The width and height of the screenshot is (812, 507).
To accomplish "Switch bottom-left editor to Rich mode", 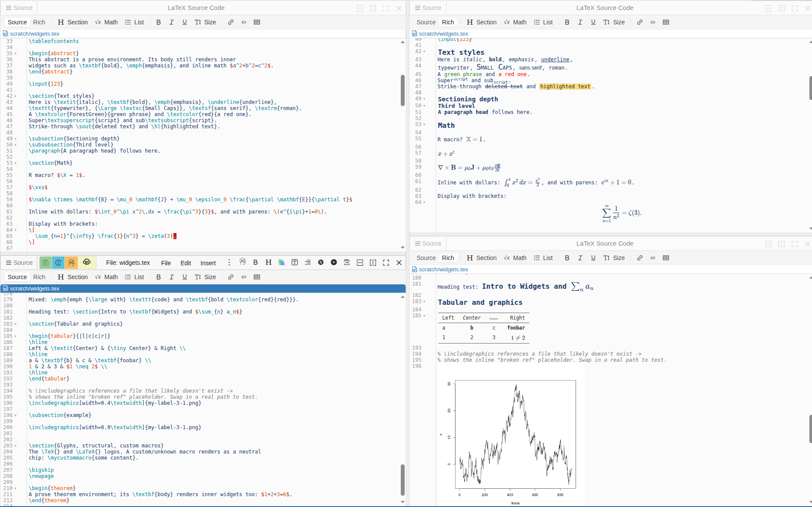I will 39,277.
